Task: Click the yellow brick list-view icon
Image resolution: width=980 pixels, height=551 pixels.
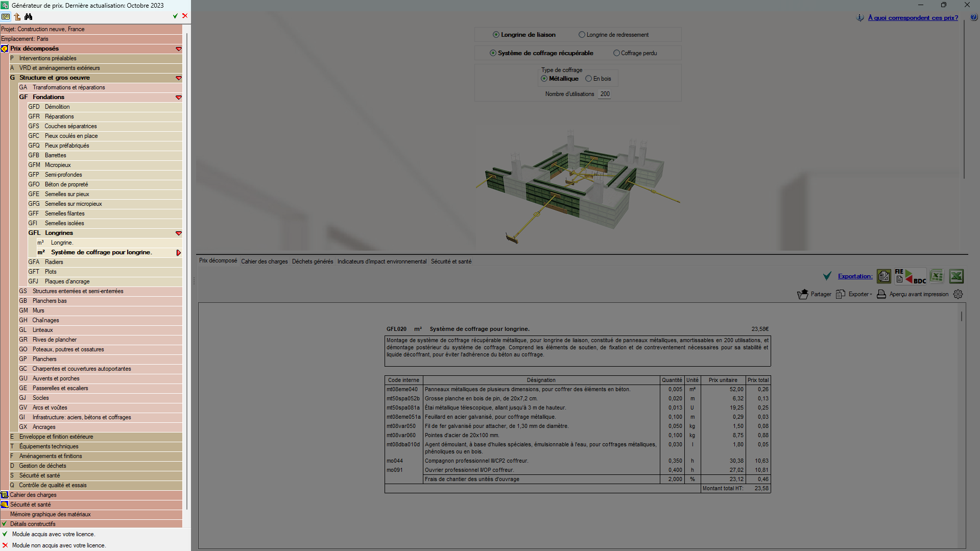Action: (6, 16)
